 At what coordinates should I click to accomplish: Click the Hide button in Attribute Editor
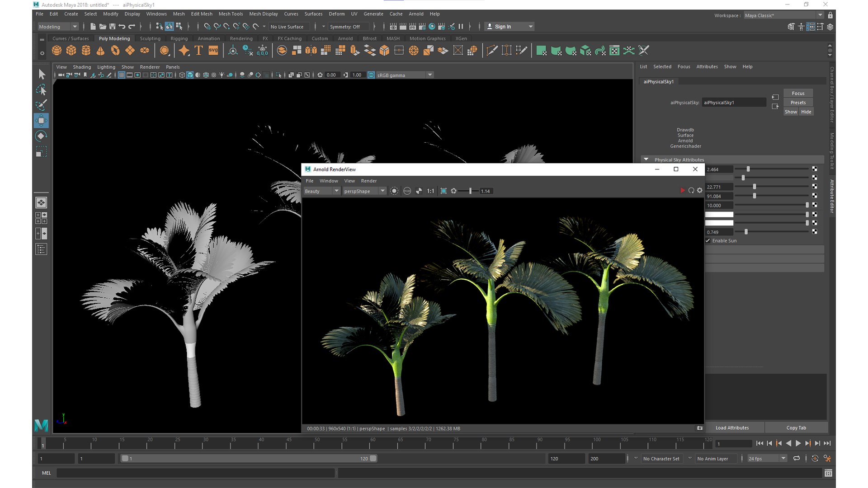(x=806, y=112)
